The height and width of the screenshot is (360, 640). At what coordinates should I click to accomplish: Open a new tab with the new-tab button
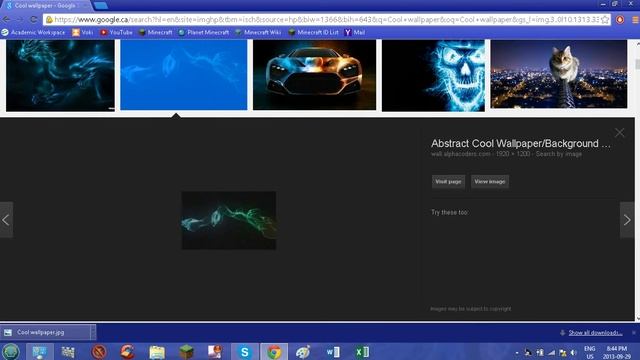100,5
